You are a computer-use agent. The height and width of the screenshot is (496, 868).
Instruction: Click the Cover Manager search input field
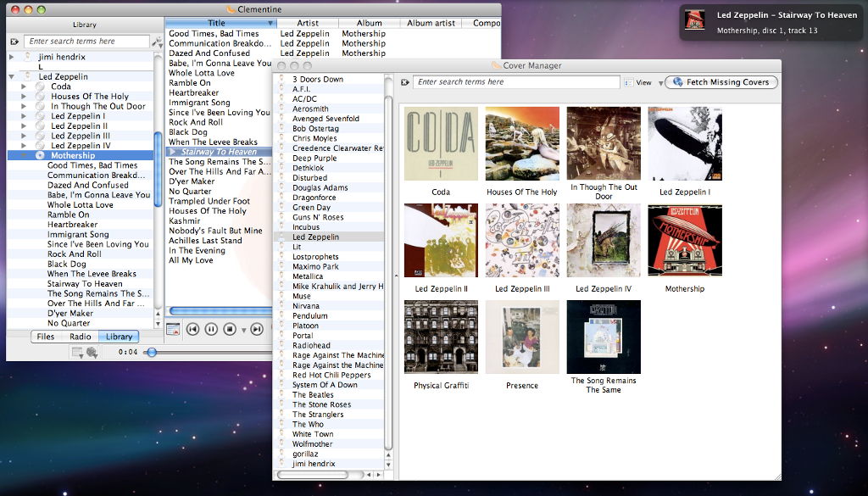coord(516,82)
